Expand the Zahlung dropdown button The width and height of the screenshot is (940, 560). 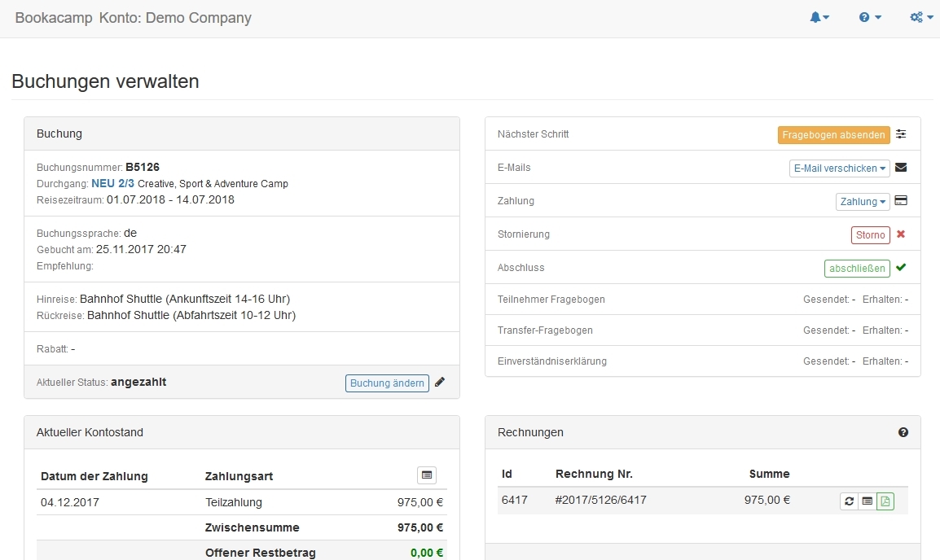coord(863,202)
